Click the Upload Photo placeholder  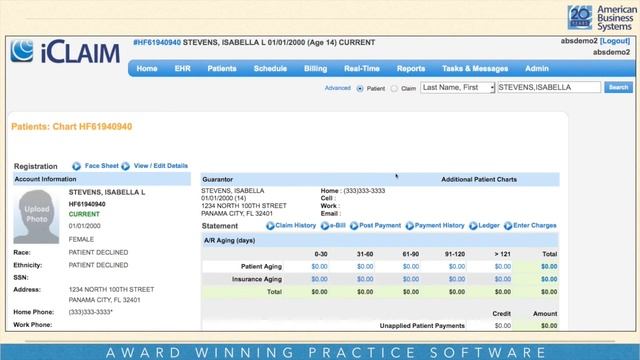click(36, 216)
